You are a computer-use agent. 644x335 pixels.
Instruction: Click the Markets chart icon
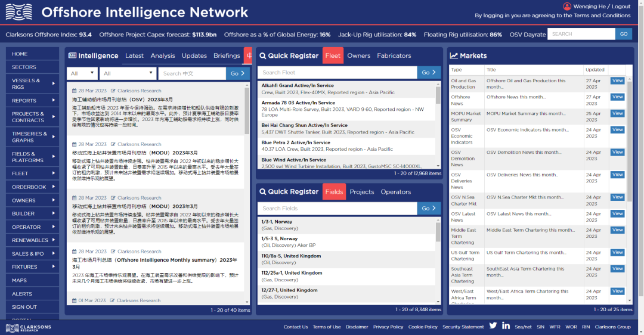[x=453, y=55]
